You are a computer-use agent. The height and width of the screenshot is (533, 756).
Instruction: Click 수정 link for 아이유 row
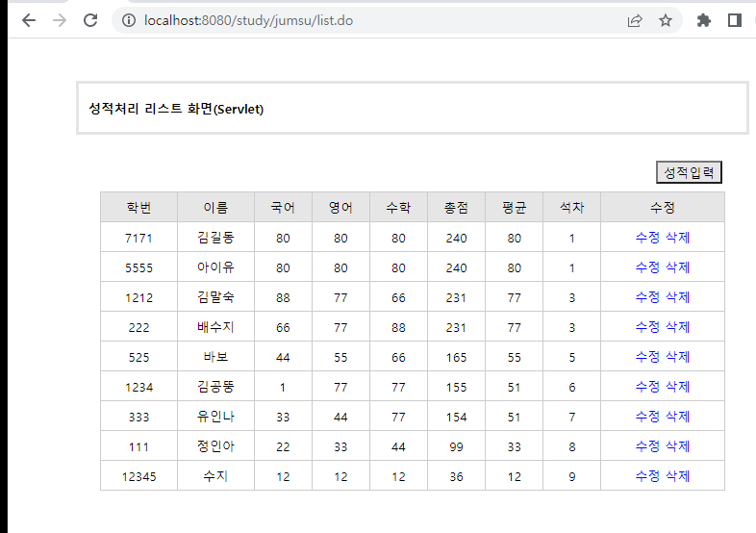pos(647,267)
